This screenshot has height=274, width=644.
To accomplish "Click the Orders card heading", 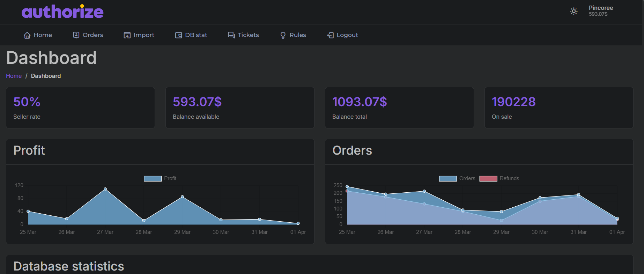I will pyautogui.click(x=352, y=150).
